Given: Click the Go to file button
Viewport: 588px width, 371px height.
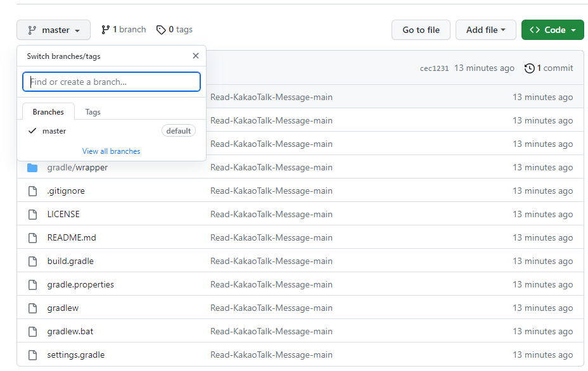Looking at the screenshot, I should [421, 30].
